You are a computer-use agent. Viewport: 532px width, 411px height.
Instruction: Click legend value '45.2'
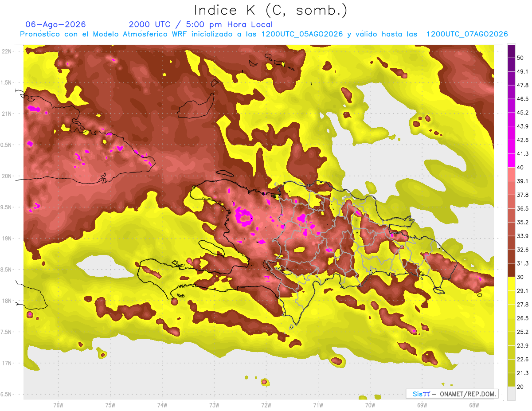tap(523, 113)
